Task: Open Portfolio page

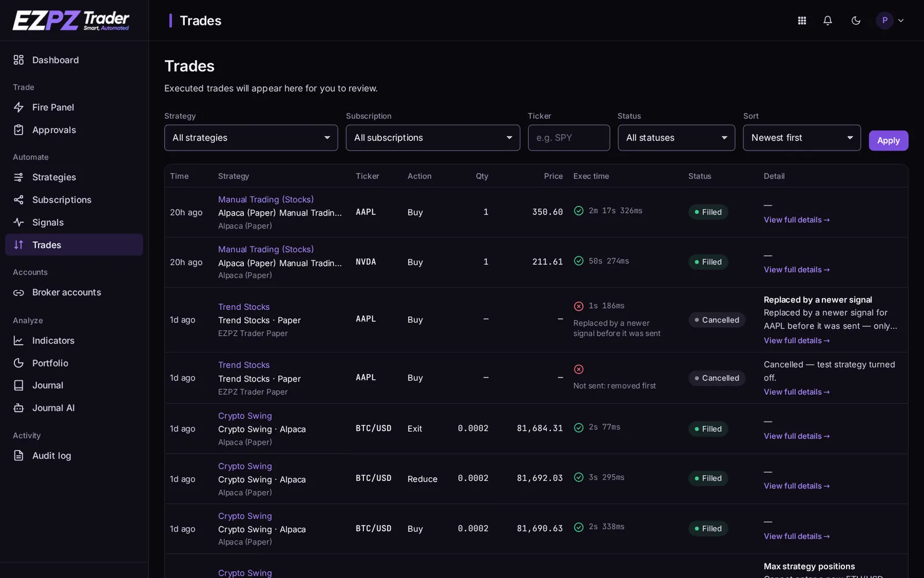Action: [74, 363]
